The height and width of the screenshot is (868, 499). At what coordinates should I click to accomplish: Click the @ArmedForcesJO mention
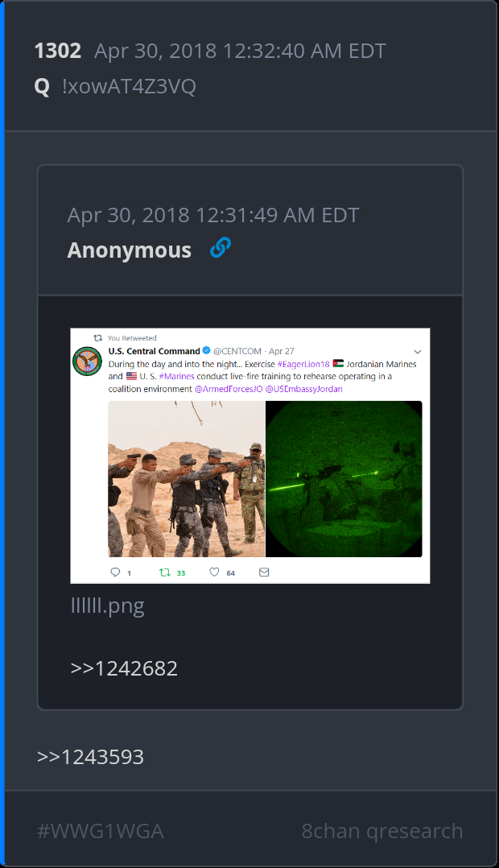click(229, 389)
